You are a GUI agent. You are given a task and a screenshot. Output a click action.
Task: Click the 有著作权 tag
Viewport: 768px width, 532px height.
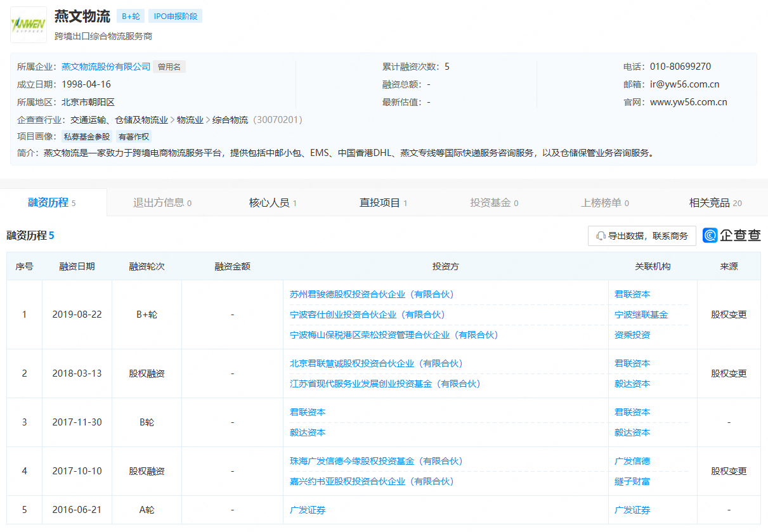[x=134, y=136]
